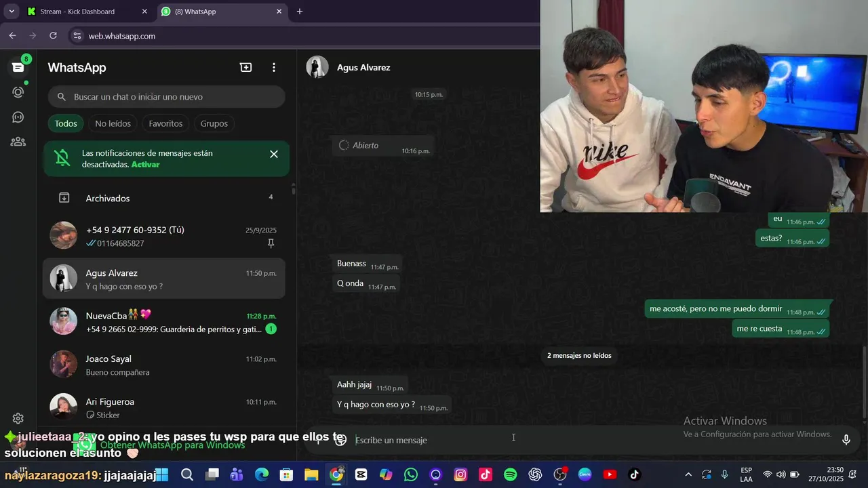This screenshot has width=868, height=488.
Task: Open chat with +54 9 2477 60-9352 (Tú)
Action: 165,236
